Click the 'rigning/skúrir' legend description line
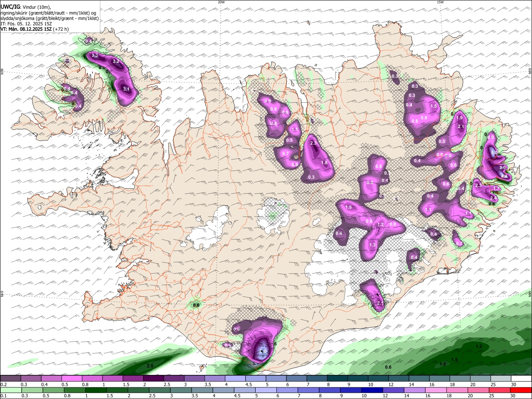This screenshot has width=532, height=399. pyautogui.click(x=48, y=13)
